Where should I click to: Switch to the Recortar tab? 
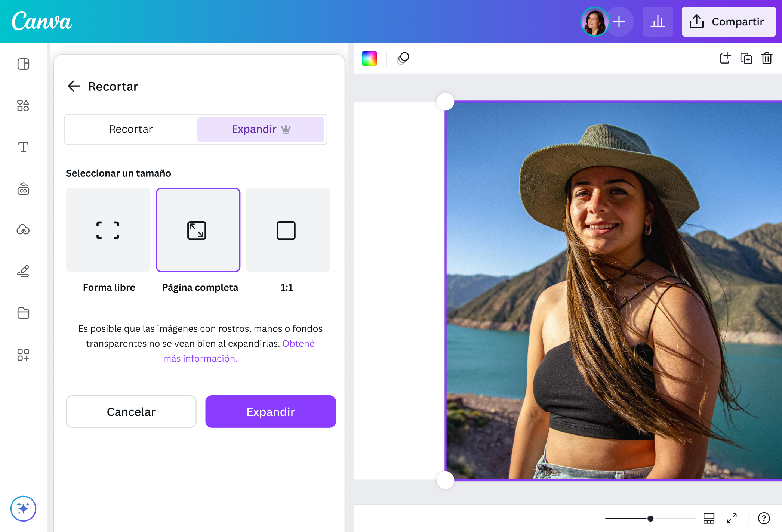[x=131, y=129]
